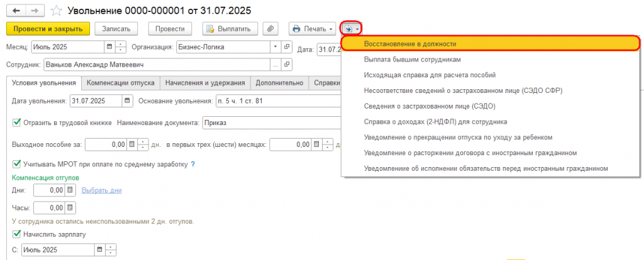The width and height of the screenshot is (644, 260).
Task: Choose Уведомление о расторжении договора с иностранным гражданином
Action: (491, 153)
